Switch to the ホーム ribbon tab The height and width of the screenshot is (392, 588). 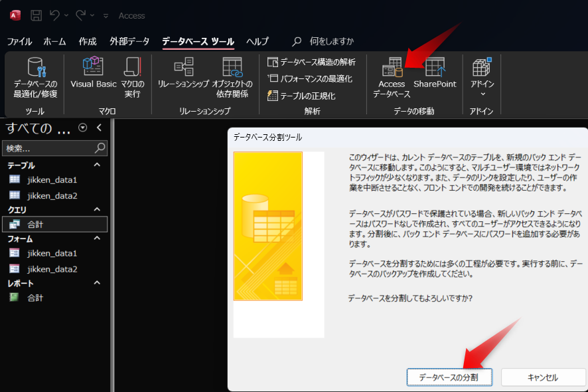coord(54,41)
